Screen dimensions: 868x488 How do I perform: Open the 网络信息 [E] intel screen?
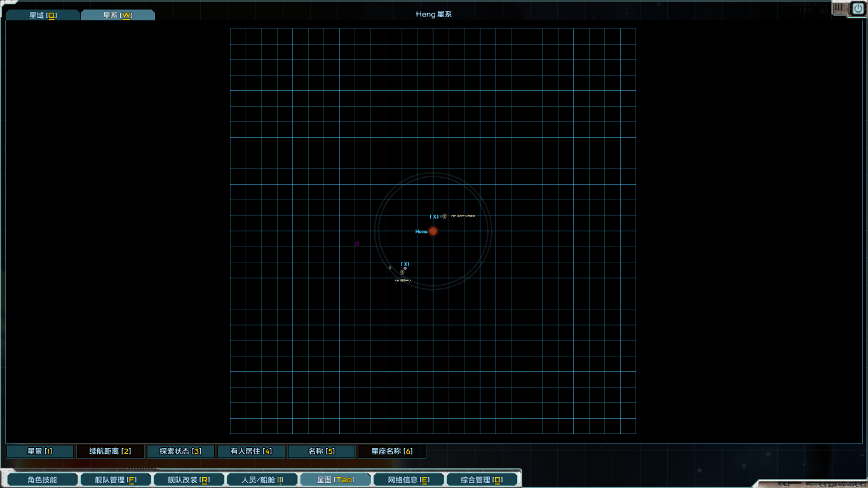pos(409,479)
